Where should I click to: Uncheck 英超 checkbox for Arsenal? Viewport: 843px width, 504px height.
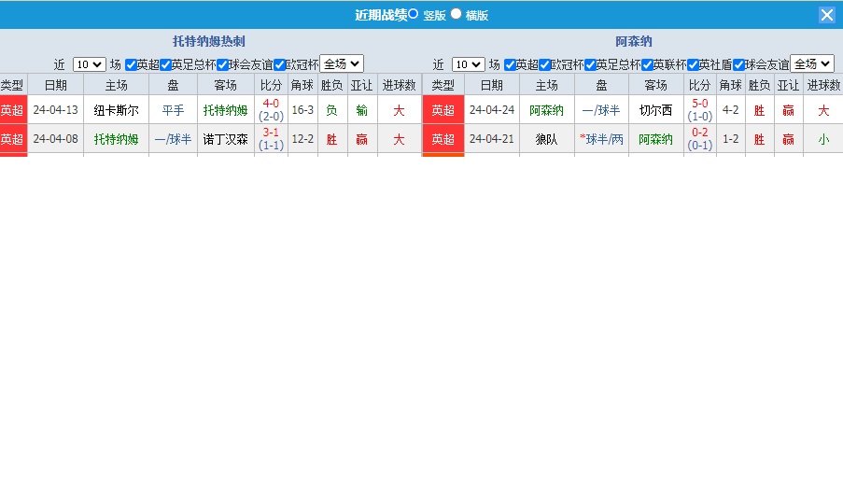(510, 65)
